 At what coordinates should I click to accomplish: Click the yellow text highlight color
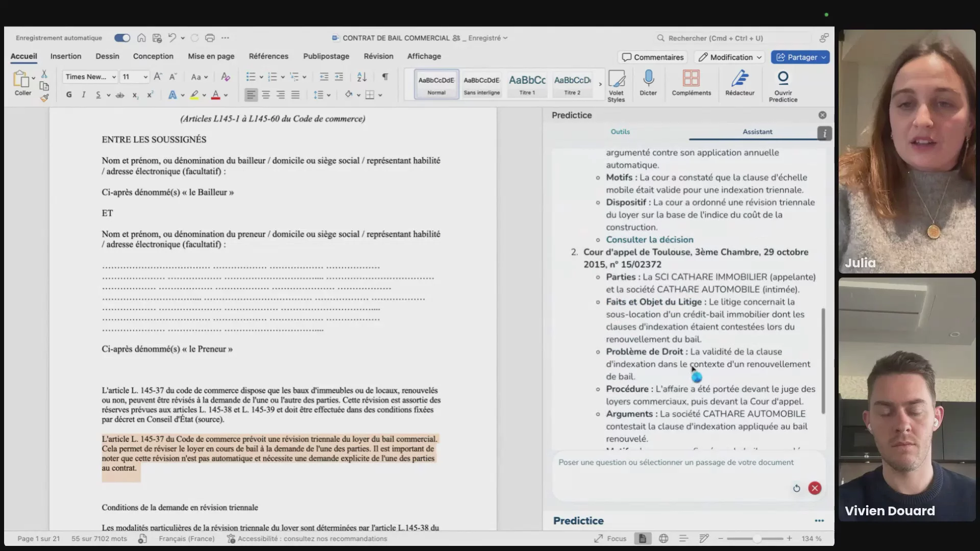[194, 95]
